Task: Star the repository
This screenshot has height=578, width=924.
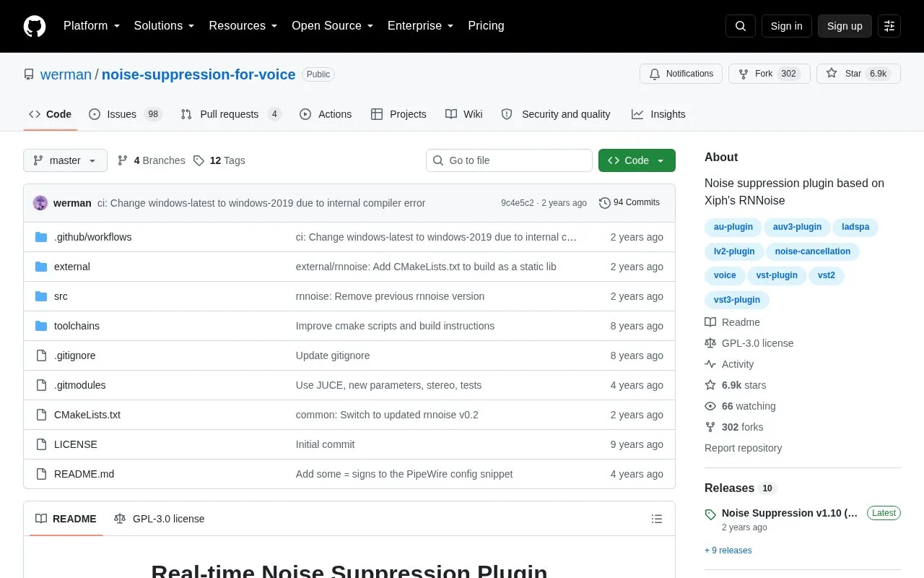Action: (x=858, y=74)
